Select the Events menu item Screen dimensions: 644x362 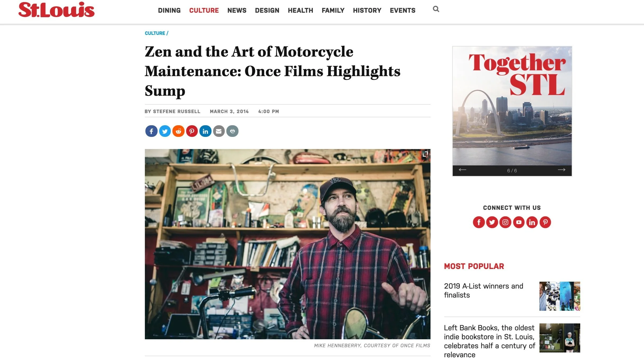403,11
